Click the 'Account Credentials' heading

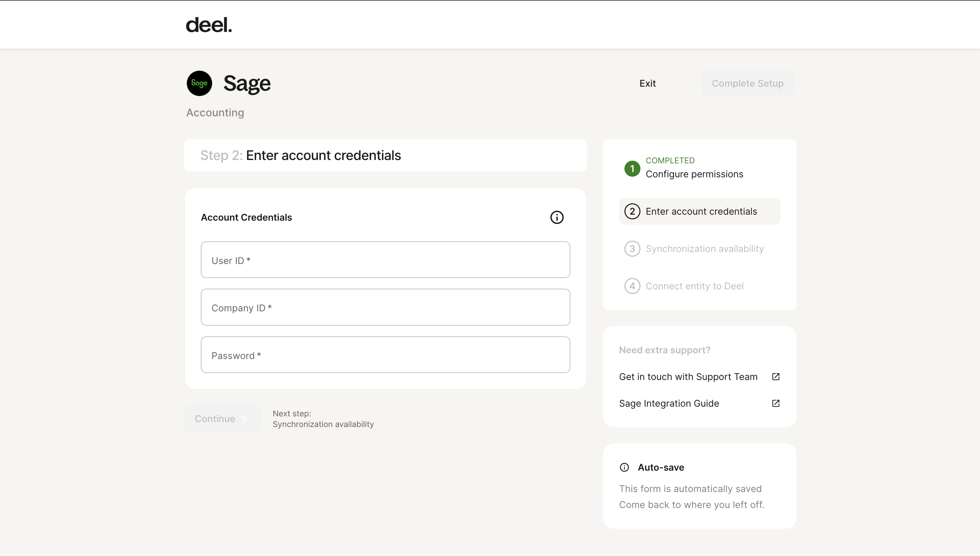247,217
